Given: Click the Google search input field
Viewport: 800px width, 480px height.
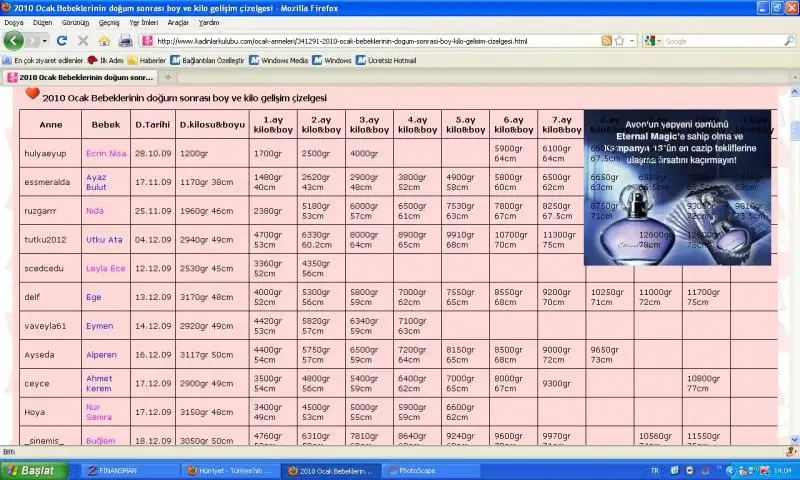Looking at the screenshot, I should [722, 41].
